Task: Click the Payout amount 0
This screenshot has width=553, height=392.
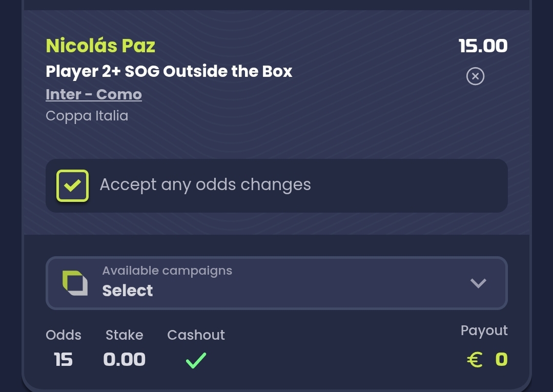Action: click(x=501, y=360)
